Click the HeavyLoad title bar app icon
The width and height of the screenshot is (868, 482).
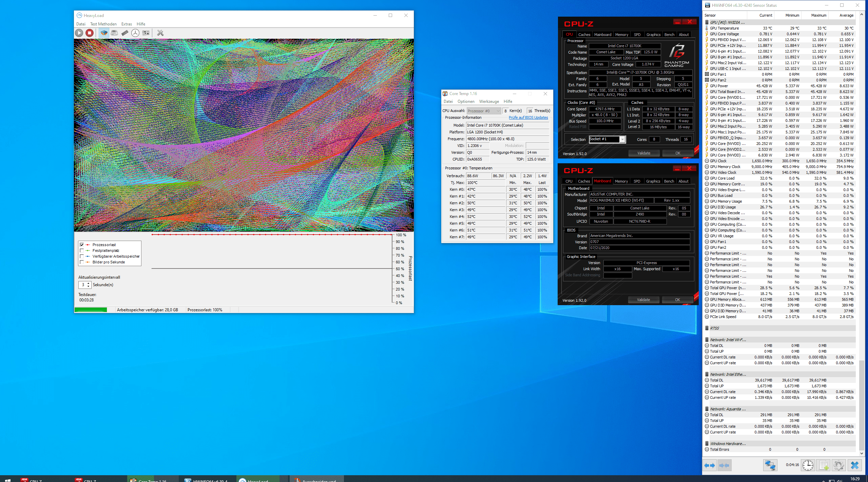click(79, 15)
